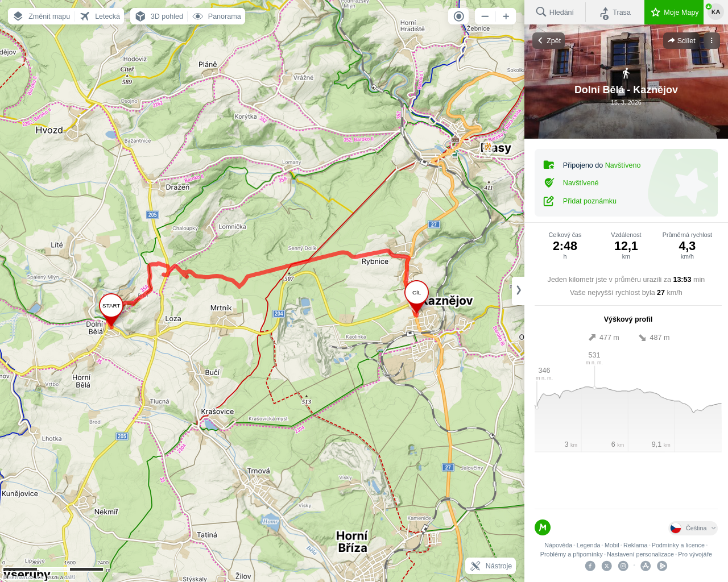Switch to the Hledání tab
Screen dimensions: 728x582
pyautogui.click(x=555, y=12)
